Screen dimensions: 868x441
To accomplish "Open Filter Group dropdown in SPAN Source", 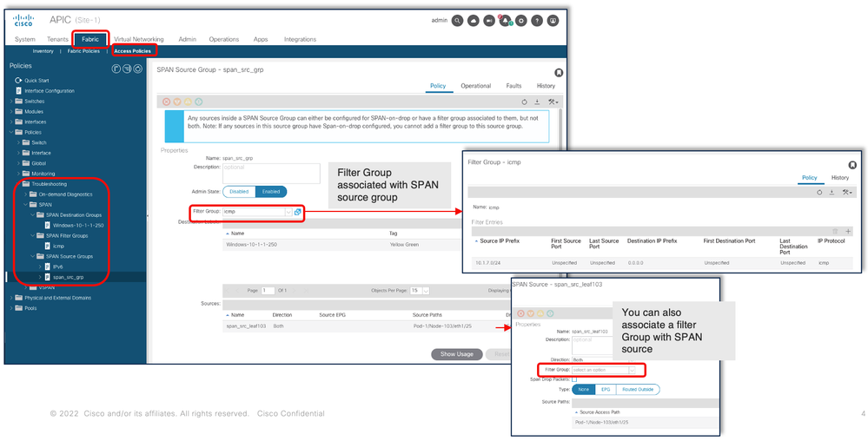I will (x=632, y=370).
